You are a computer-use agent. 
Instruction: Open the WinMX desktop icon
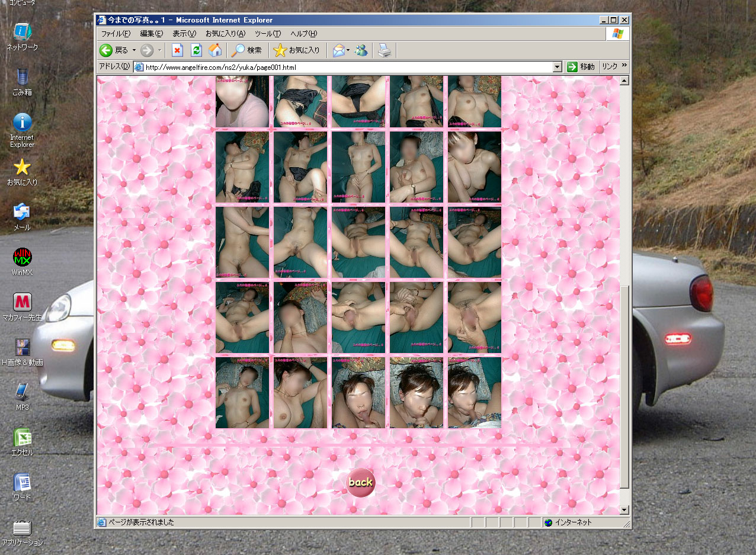coord(22,258)
